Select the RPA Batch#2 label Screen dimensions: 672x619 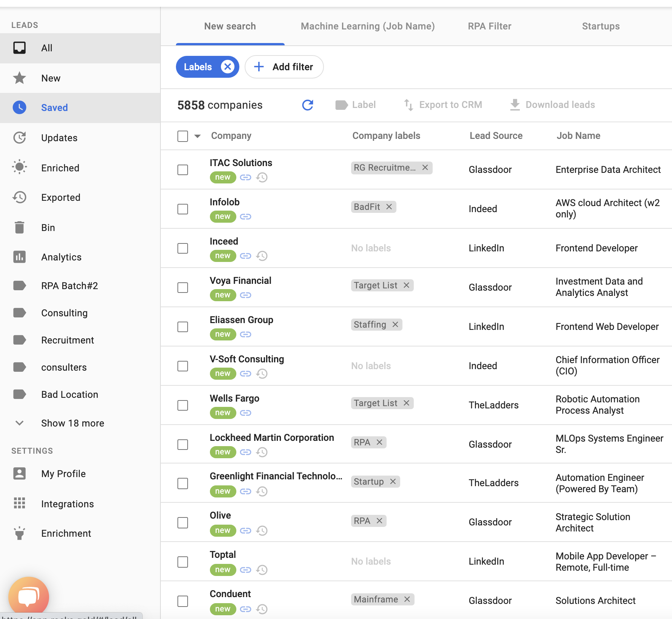click(80, 286)
